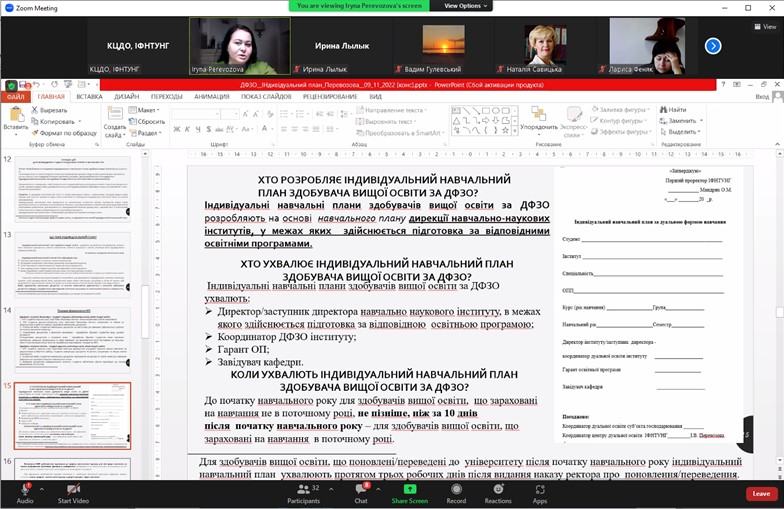Turn on camera with Start Video
Viewport: 784px width, 509px height.
(73, 488)
